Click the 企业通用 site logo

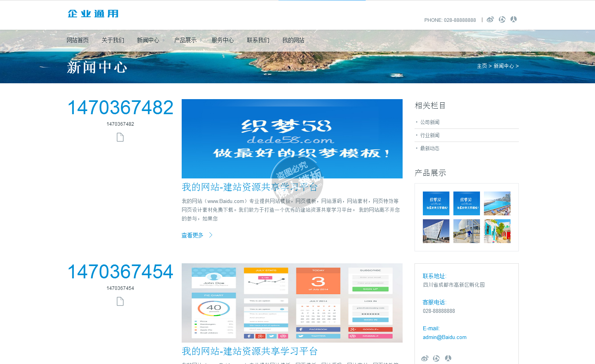click(93, 14)
